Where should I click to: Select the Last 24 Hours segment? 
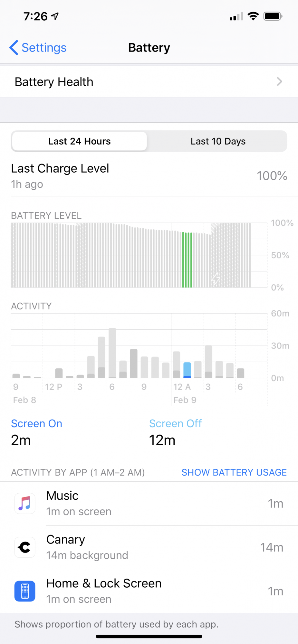point(79,141)
